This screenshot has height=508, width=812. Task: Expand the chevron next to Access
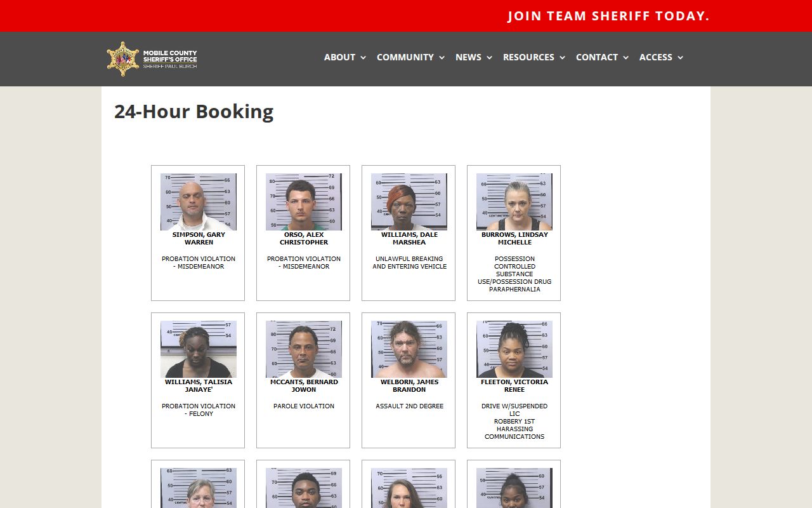pos(680,58)
